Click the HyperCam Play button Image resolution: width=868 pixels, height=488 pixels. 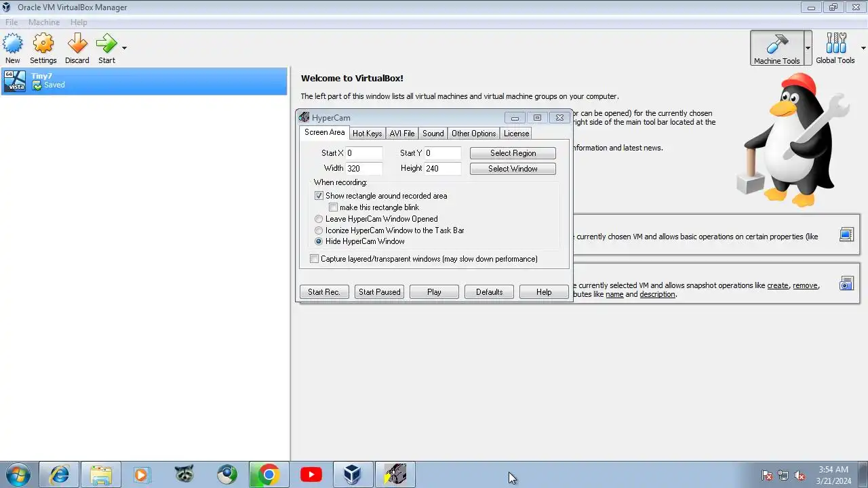[434, 292]
